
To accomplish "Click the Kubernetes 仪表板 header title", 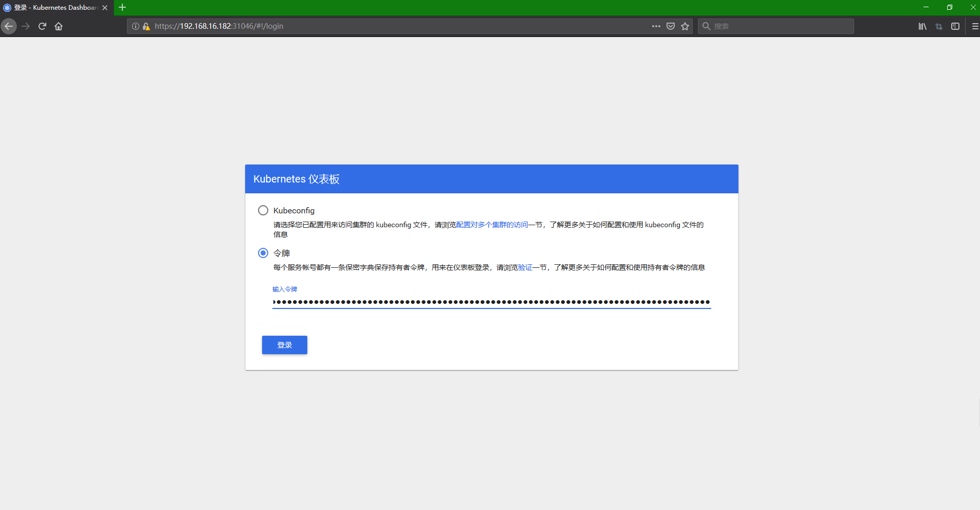I will point(297,179).
